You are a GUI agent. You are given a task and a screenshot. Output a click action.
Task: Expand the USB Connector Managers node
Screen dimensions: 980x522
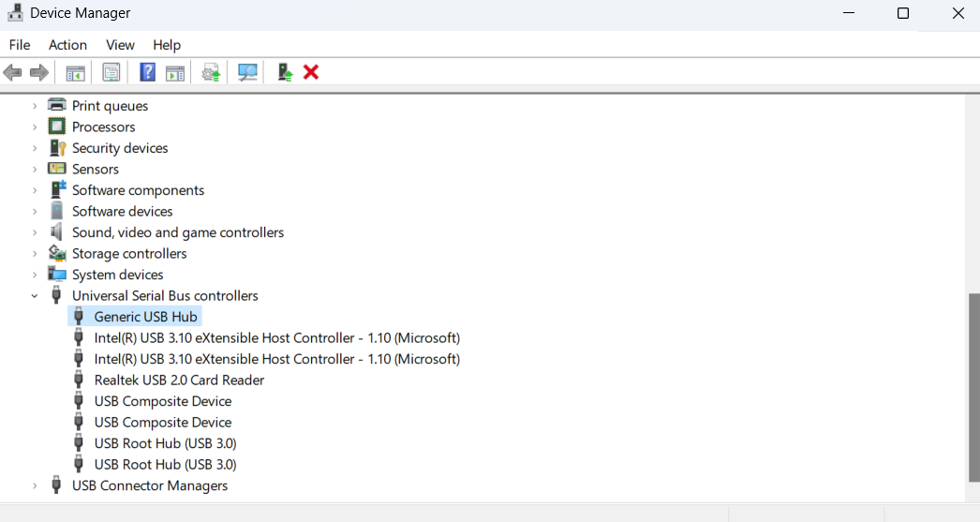click(x=35, y=485)
